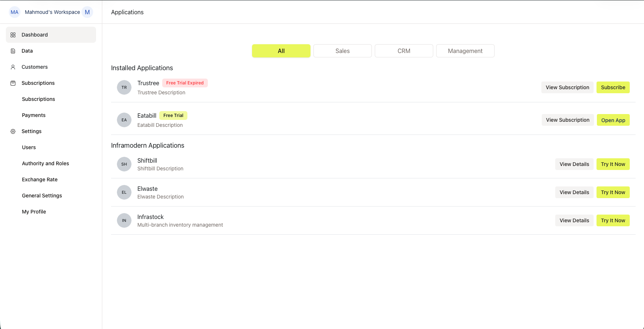View Details for Infrastock
This screenshot has width=644, height=329.
574,220
